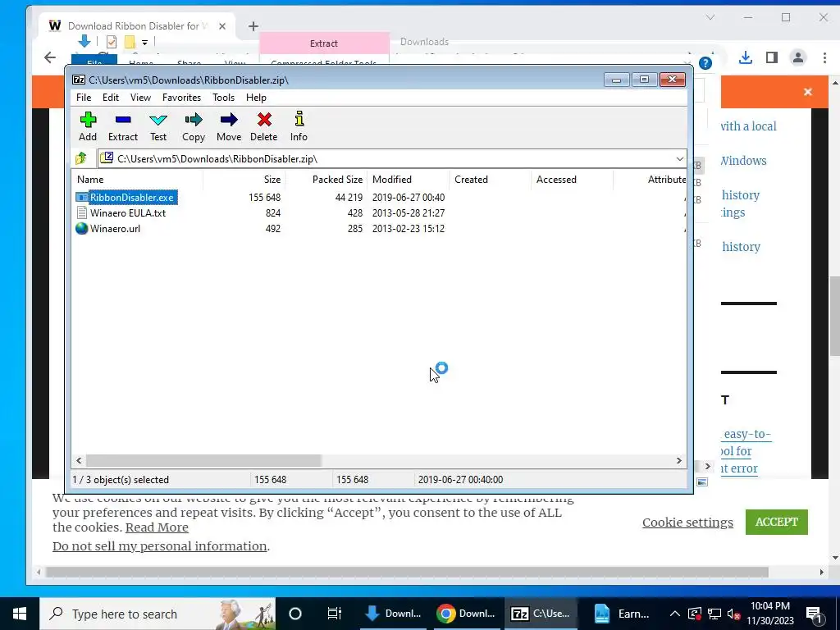Open Chrome downloads icon
The height and width of the screenshot is (630, 840).
click(745, 57)
